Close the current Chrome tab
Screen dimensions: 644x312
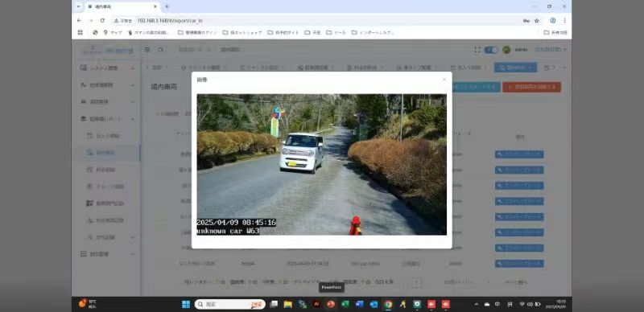click(155, 6)
